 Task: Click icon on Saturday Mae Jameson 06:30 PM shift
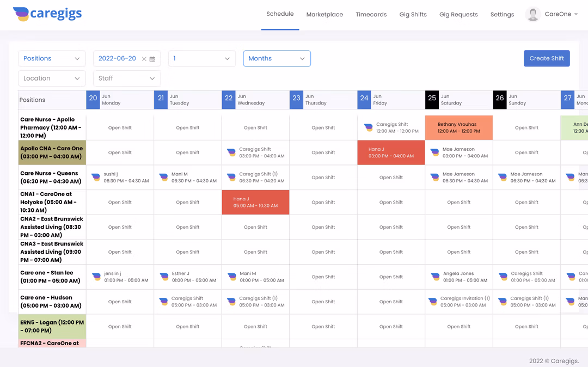[434, 178]
